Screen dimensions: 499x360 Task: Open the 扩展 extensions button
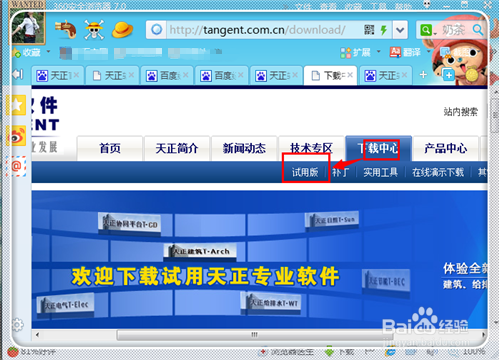355,52
